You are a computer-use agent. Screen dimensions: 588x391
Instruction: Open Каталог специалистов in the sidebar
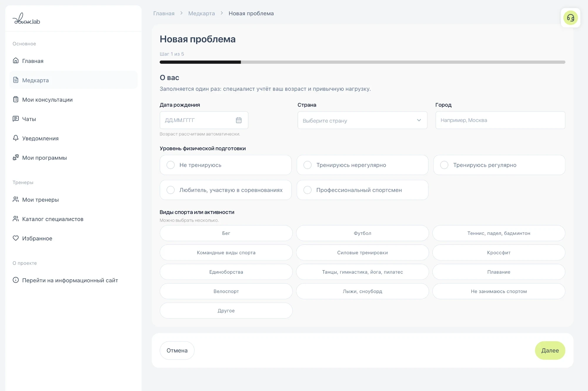click(x=73, y=219)
